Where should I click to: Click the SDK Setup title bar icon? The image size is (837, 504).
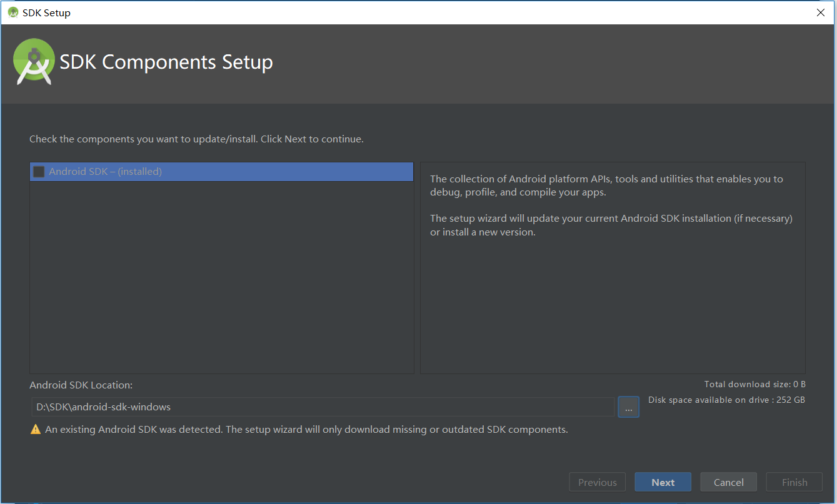pos(13,12)
